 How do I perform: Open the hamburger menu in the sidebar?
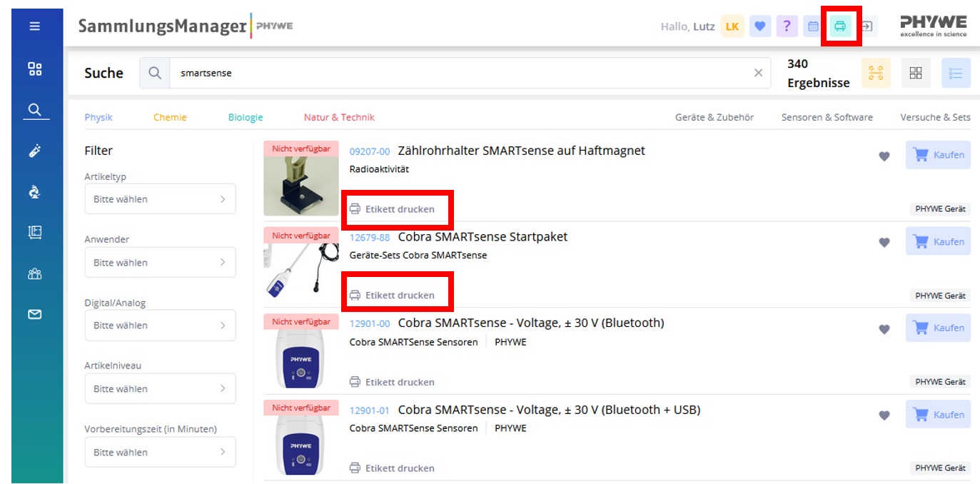(x=34, y=26)
